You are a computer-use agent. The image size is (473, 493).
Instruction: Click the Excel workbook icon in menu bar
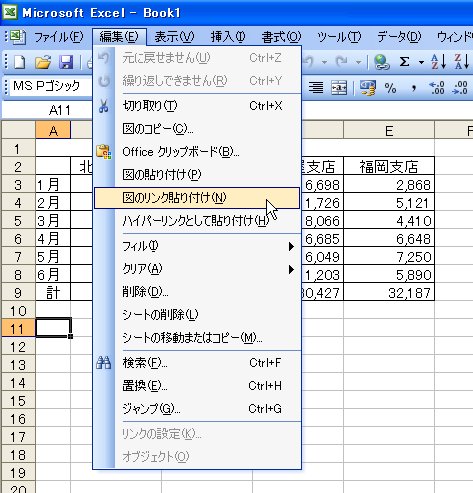[x=17, y=37]
